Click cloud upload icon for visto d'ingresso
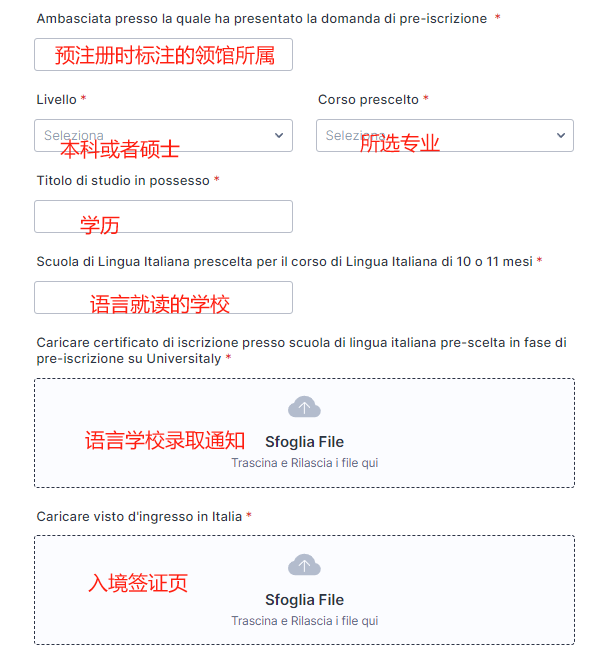The width and height of the screenshot is (611, 665). pyautogui.click(x=304, y=565)
